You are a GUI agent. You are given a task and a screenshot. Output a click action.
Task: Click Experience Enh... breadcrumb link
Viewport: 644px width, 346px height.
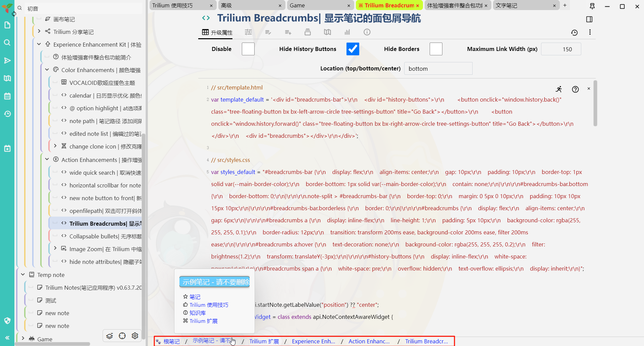[313, 341]
